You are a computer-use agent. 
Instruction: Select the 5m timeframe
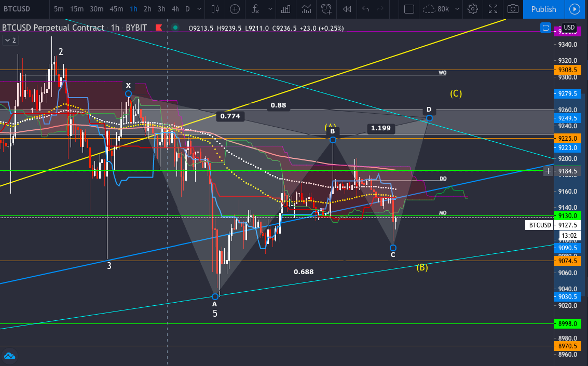click(x=59, y=9)
